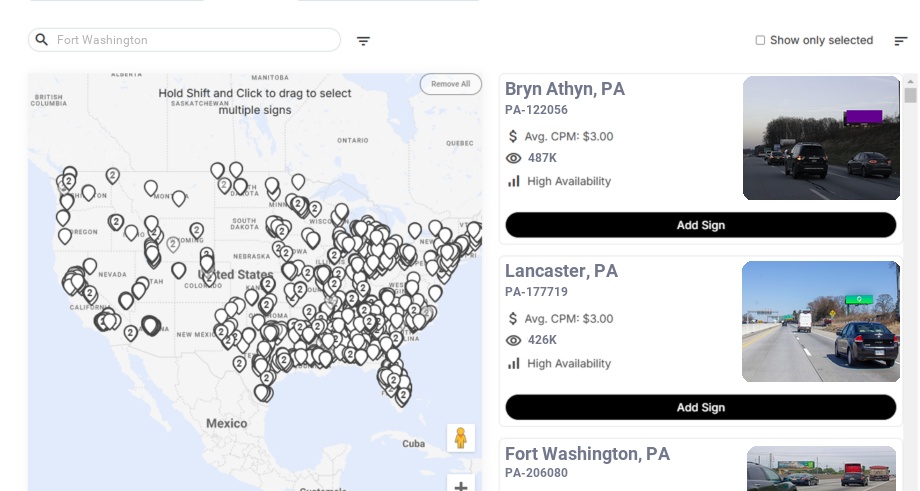Click Lancaster CPM dollar icon
This screenshot has width=920, height=491.
[x=514, y=318]
